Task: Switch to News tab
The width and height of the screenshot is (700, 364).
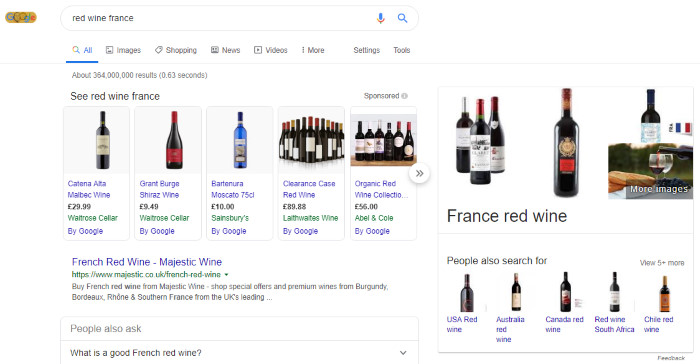Action: 225,50
